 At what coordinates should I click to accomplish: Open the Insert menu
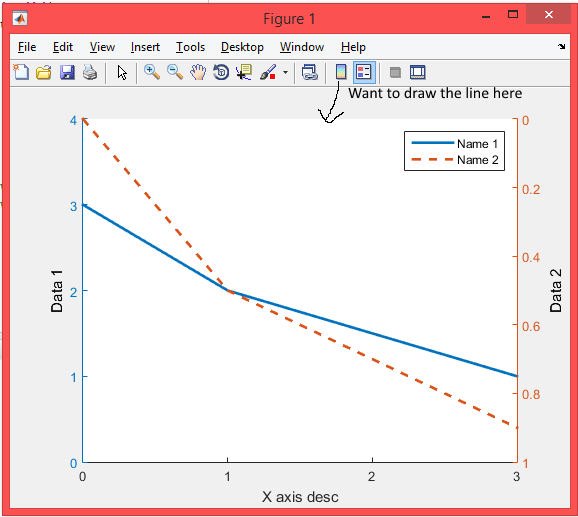pos(145,47)
